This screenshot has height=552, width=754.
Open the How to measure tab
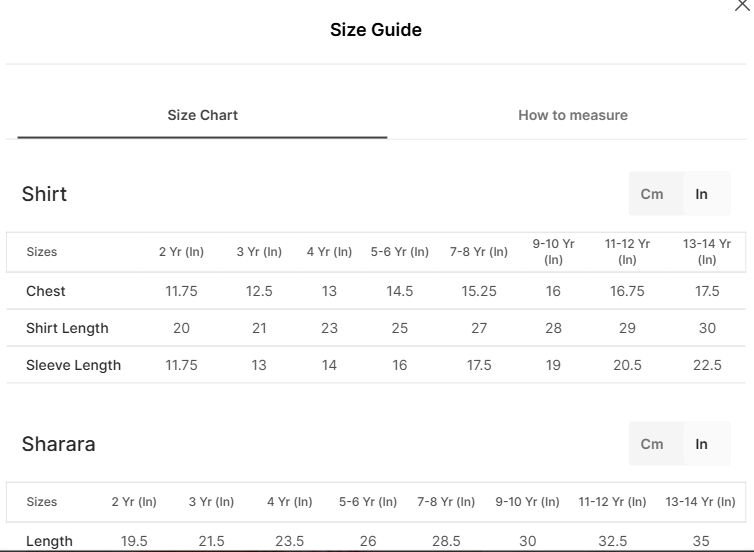pos(573,115)
